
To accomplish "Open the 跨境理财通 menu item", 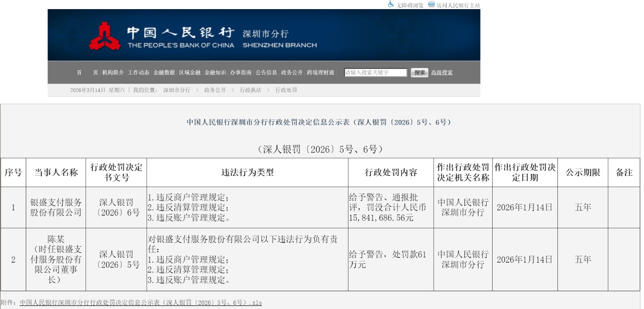I will pyautogui.click(x=321, y=73).
